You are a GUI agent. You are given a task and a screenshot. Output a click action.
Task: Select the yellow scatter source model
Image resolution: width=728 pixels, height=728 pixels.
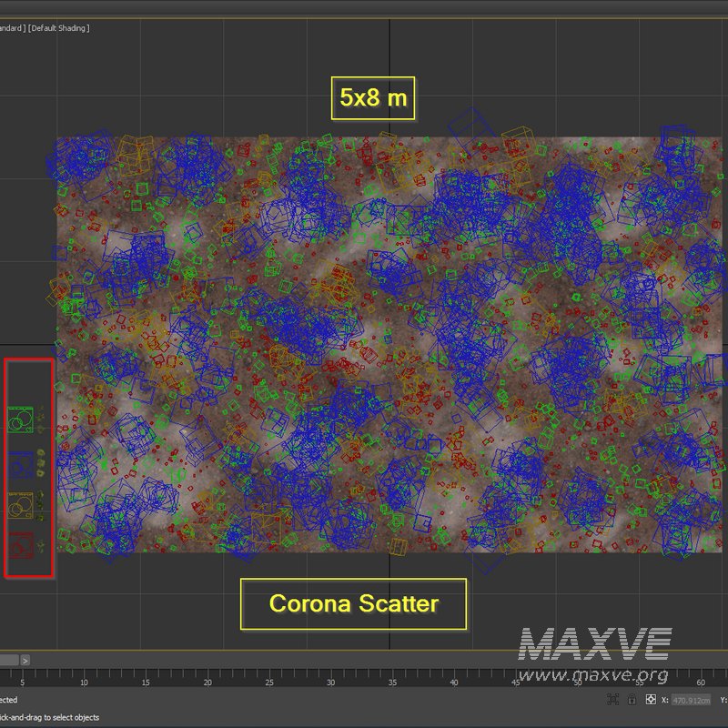20,506
